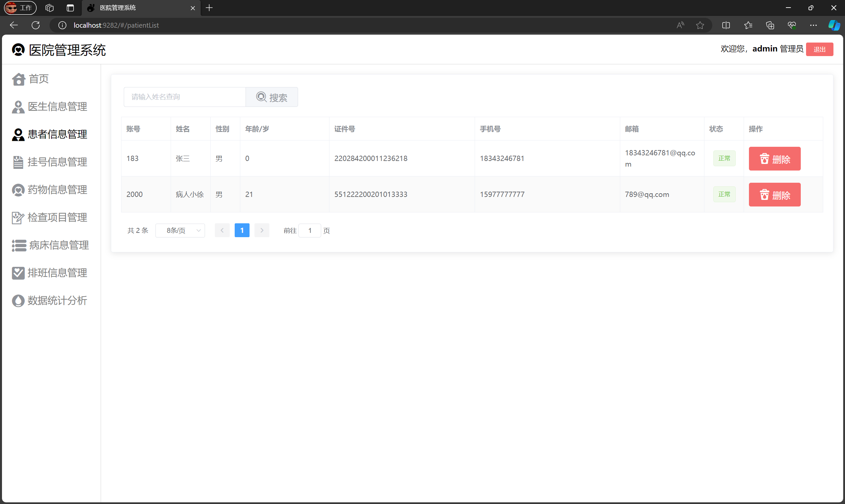Click the home icon beside 首页
This screenshot has width=845, height=504.
(x=18, y=79)
